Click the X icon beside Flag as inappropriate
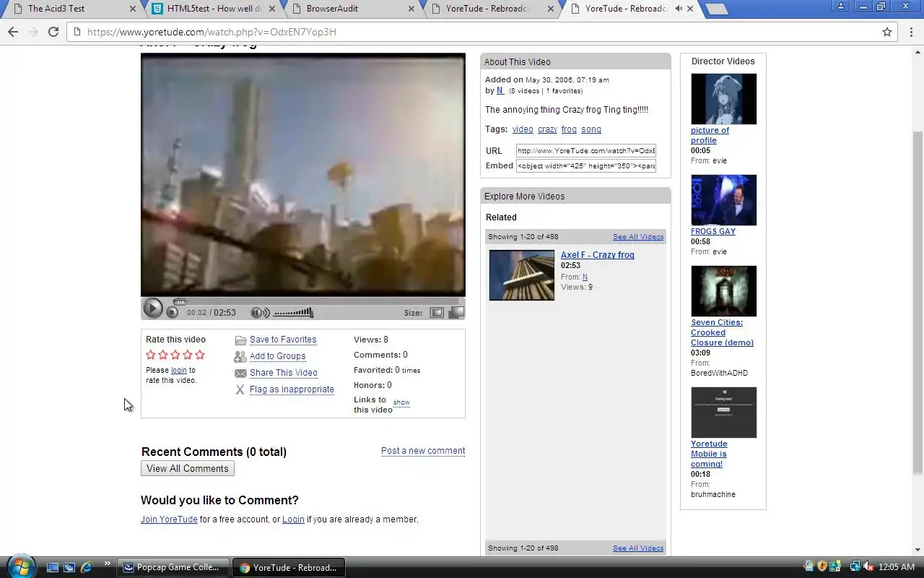924x578 pixels. pyautogui.click(x=240, y=390)
